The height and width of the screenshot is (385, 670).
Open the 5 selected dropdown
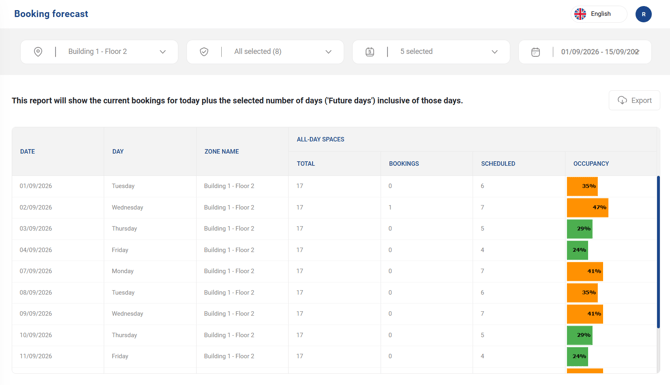(x=431, y=52)
